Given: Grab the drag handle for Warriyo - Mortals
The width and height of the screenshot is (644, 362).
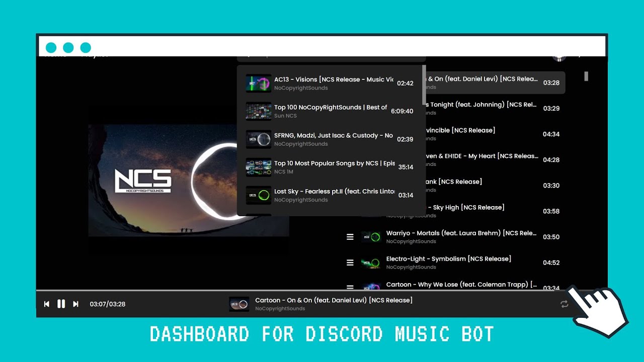Looking at the screenshot, I should [350, 237].
